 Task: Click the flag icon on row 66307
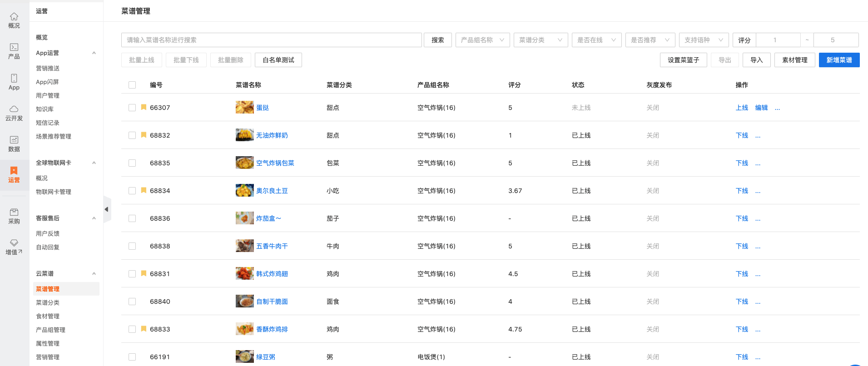[144, 107]
